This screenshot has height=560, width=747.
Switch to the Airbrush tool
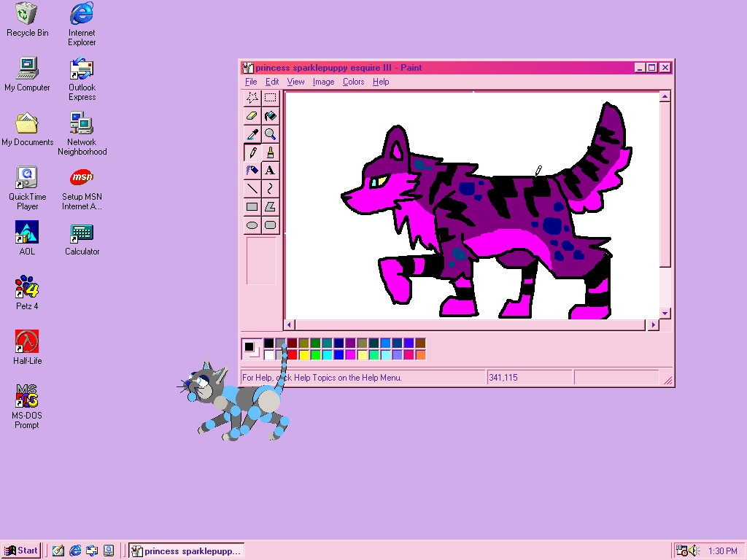tap(252, 170)
